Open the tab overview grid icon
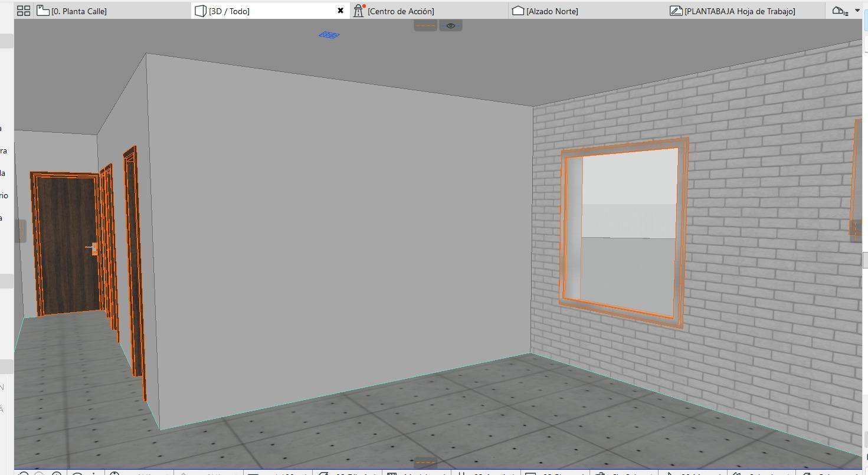The image size is (868, 475). coord(24,11)
